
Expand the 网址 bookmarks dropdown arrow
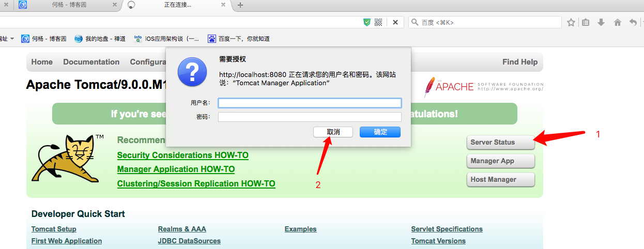pos(11,39)
